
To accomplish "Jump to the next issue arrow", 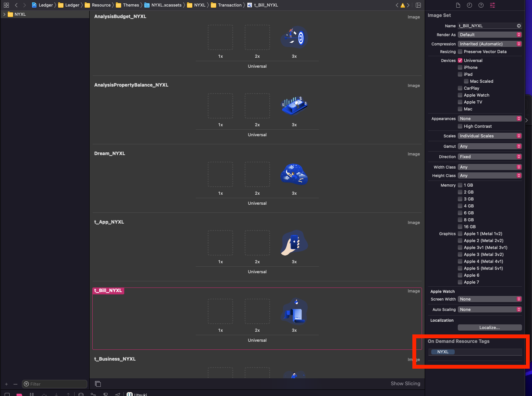I will point(409,5).
